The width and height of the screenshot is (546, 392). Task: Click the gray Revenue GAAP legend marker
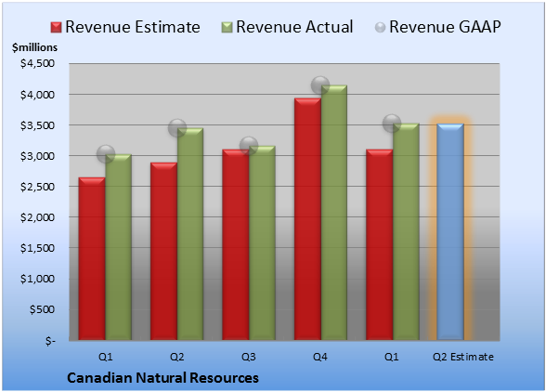coord(381,28)
